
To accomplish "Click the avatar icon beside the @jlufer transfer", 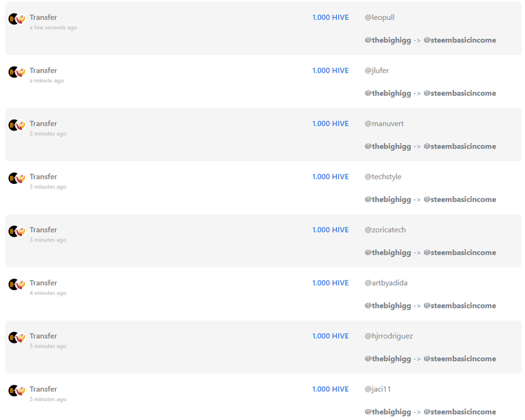I will click(17, 72).
